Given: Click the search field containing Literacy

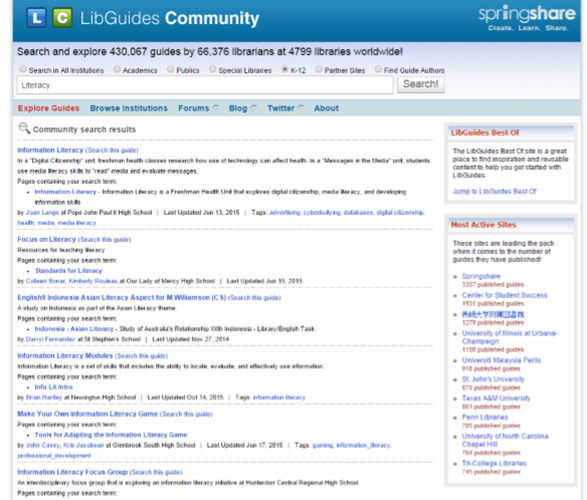Looking at the screenshot, I should (x=205, y=85).
